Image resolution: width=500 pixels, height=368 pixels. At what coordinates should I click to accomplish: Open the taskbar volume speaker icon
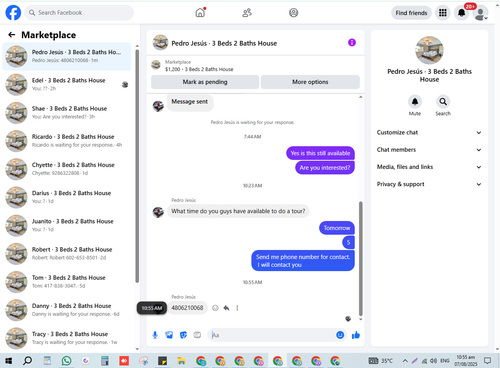coord(433,361)
